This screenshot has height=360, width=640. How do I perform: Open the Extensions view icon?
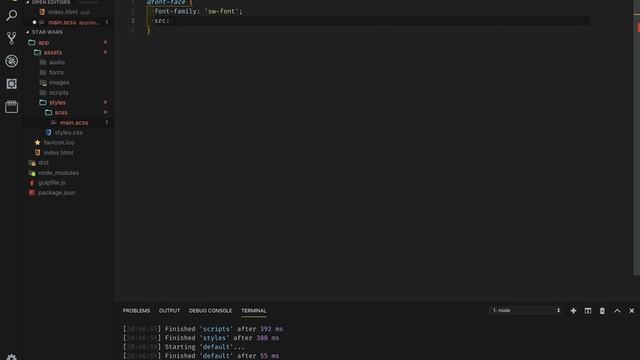click(11, 84)
